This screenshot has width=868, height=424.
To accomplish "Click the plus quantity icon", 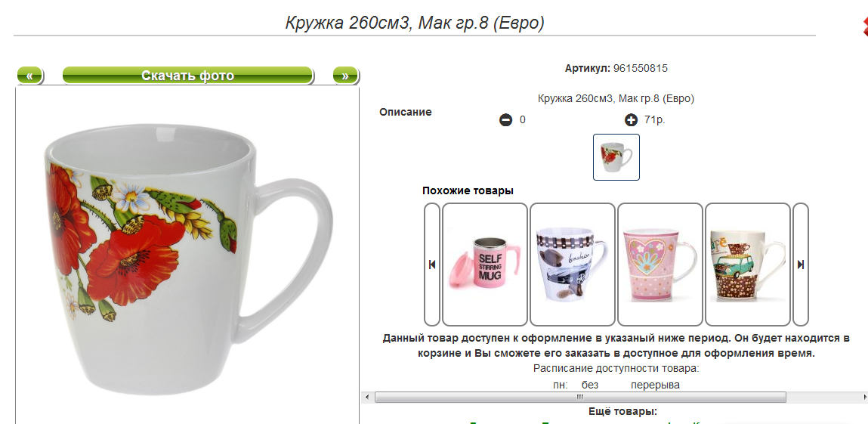I will tap(631, 119).
